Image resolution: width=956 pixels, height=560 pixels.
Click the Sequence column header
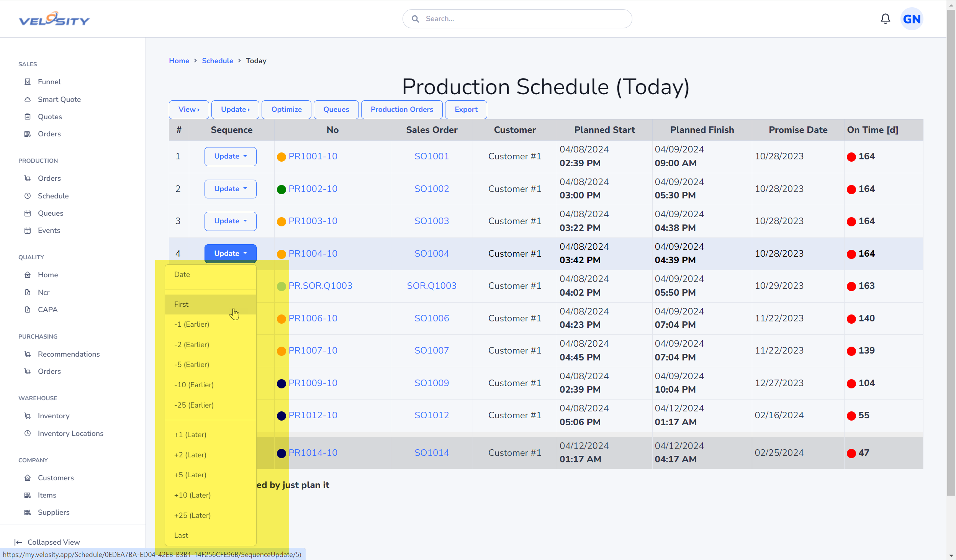232,130
